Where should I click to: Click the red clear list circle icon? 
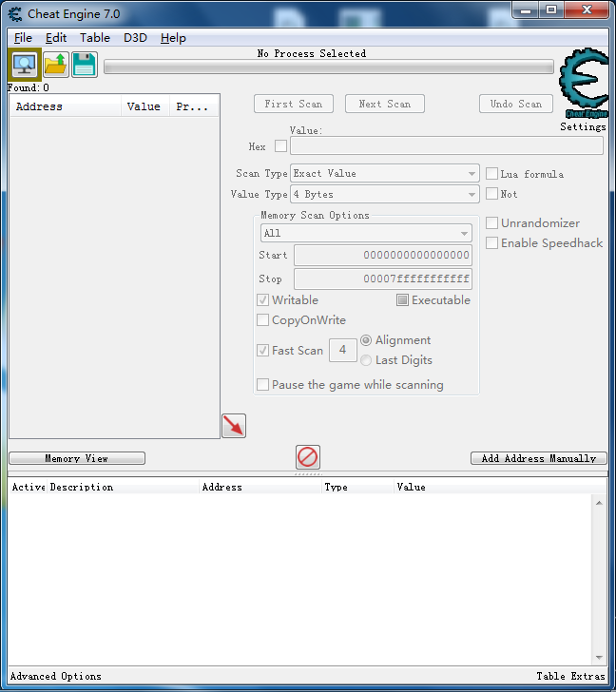308,457
